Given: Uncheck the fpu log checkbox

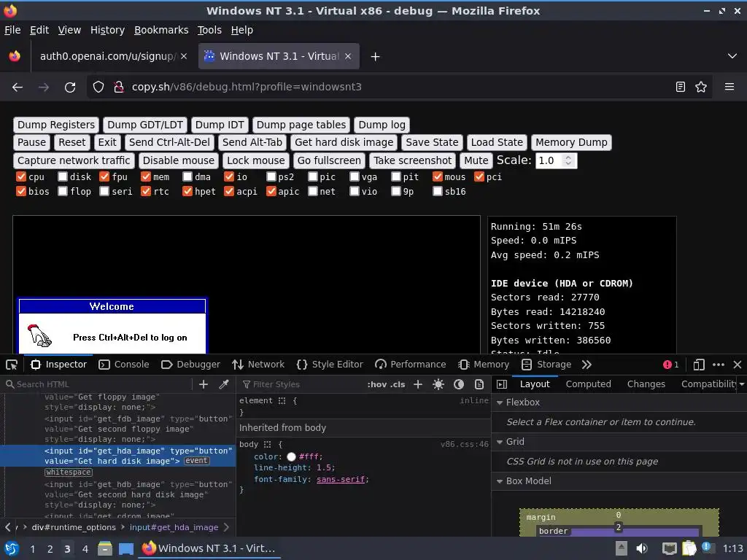Looking at the screenshot, I should point(104,176).
